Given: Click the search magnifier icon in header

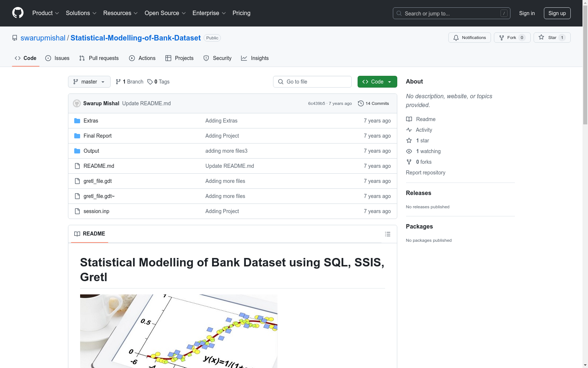Looking at the screenshot, I should coord(399,13).
